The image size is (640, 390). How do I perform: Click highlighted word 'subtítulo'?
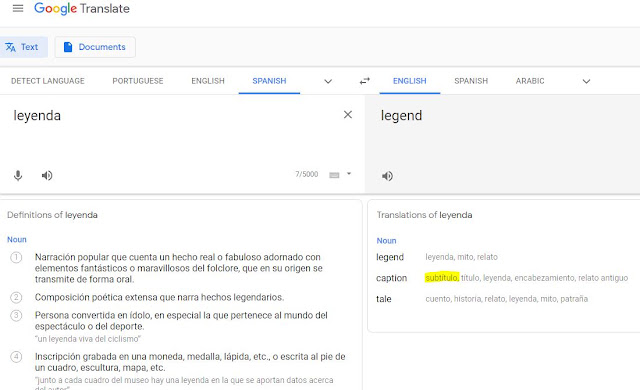pos(442,277)
